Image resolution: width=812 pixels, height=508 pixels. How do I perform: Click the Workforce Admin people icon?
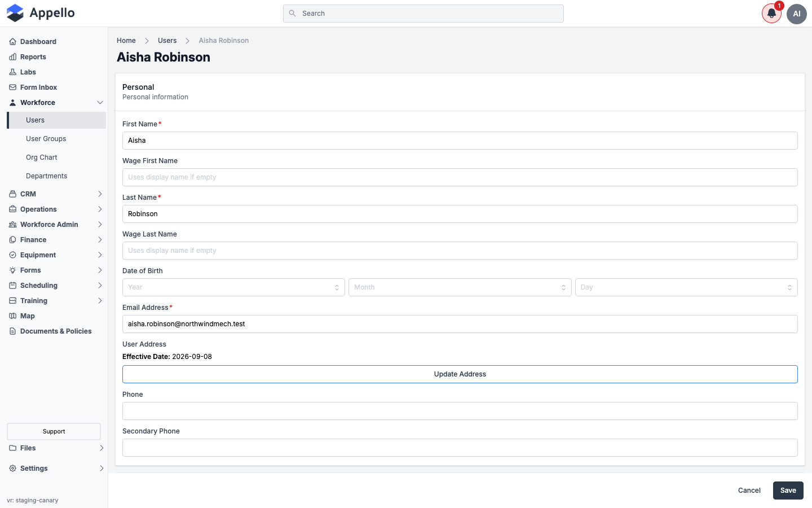12,225
